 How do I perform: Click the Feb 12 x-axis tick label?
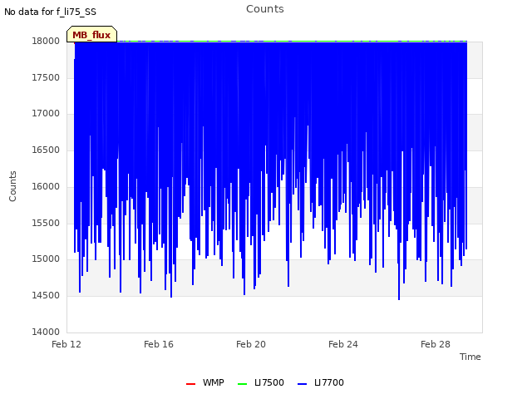tap(66, 344)
